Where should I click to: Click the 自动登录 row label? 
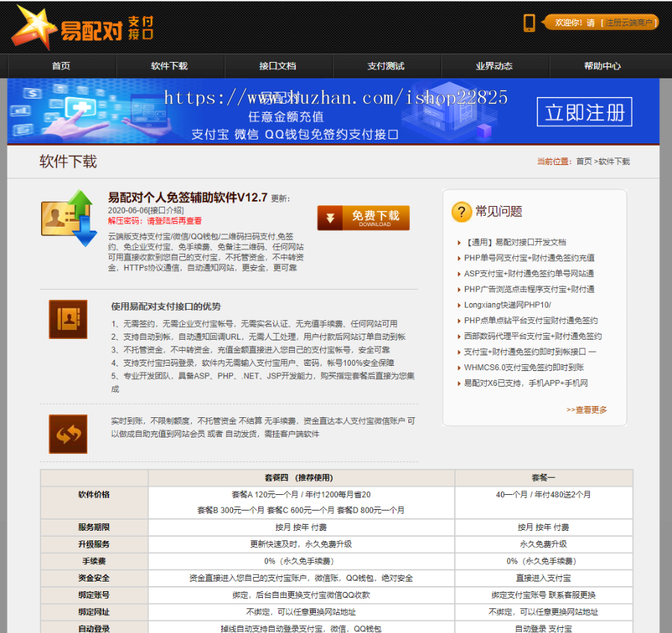point(94,629)
